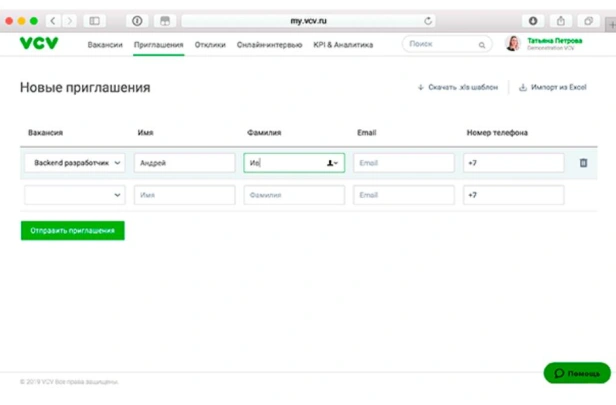Go back with Safari back arrow

point(53,21)
